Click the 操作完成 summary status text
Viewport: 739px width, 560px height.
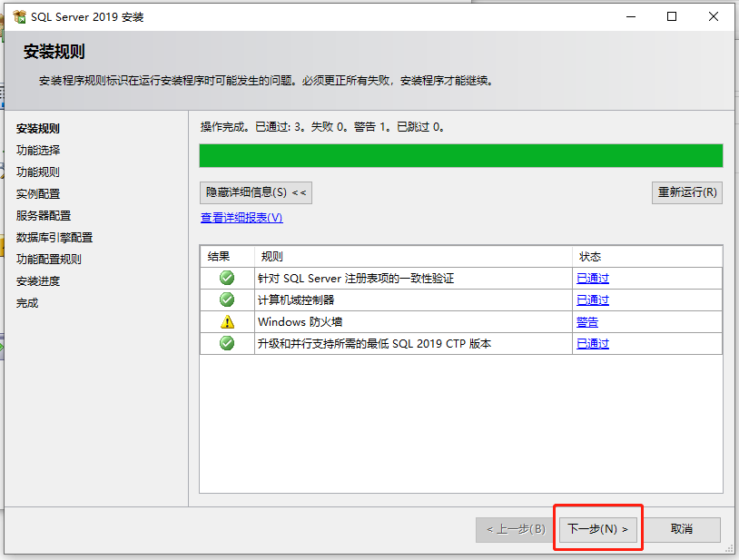pos(322,127)
